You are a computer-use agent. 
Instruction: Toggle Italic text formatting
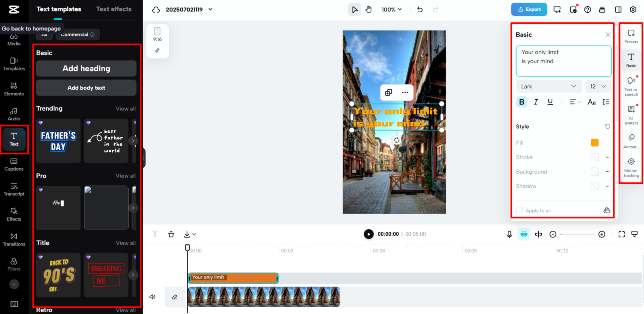(x=536, y=102)
